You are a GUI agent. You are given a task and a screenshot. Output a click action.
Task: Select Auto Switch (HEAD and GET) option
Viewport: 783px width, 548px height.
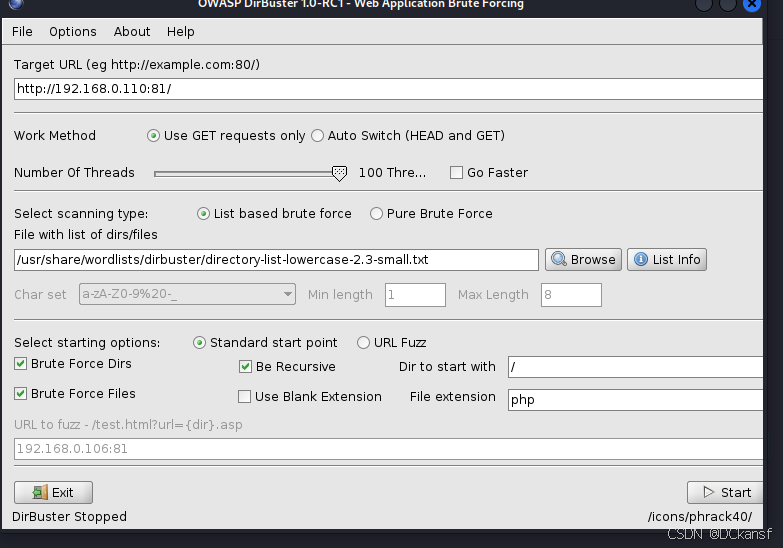pos(317,136)
